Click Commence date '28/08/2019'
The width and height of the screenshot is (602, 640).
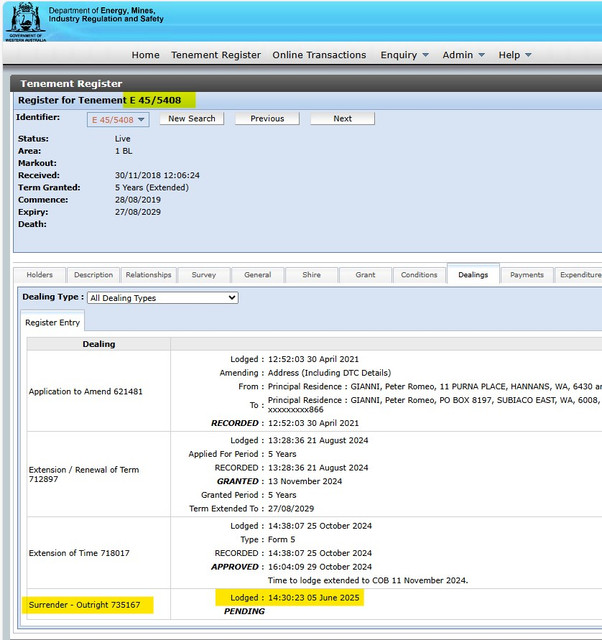[138, 200]
